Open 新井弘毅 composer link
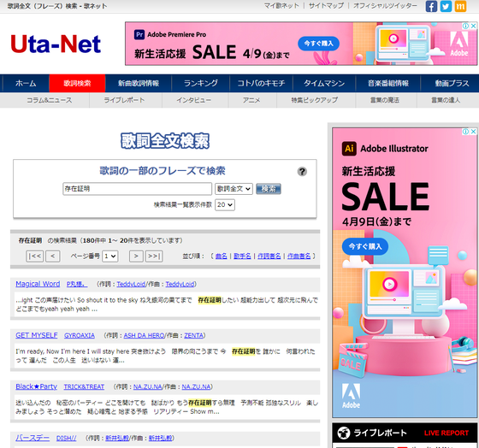 [161, 439]
